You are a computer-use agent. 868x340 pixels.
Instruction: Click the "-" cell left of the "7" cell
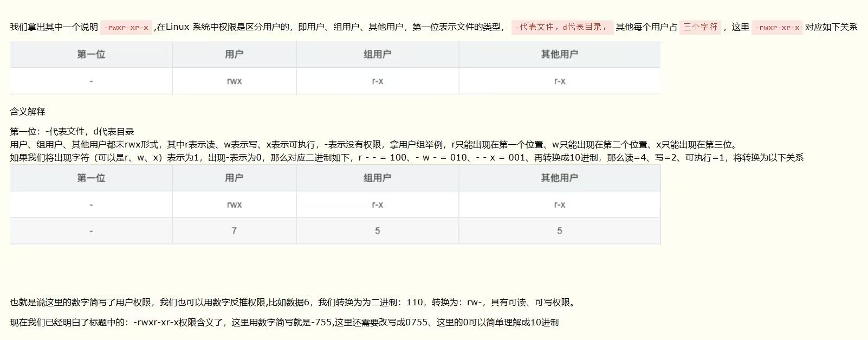tap(91, 231)
